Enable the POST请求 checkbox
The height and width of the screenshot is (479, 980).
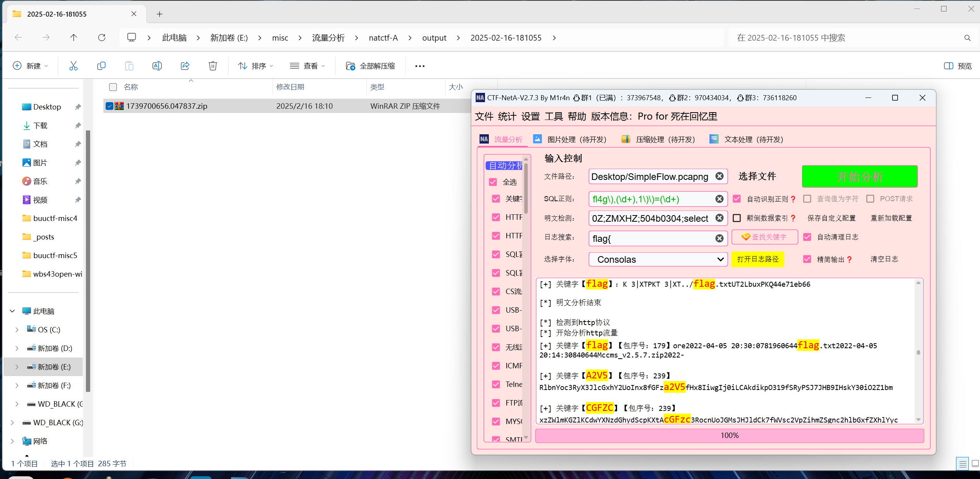(870, 199)
